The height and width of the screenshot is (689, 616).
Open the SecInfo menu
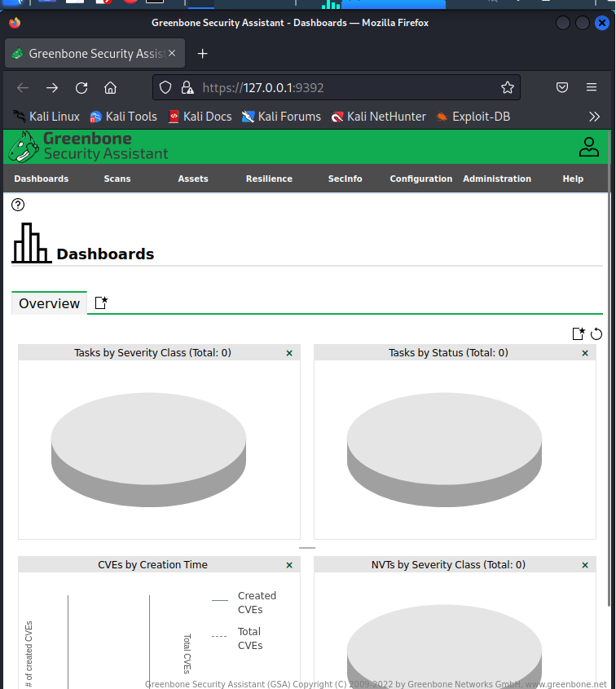click(x=345, y=179)
